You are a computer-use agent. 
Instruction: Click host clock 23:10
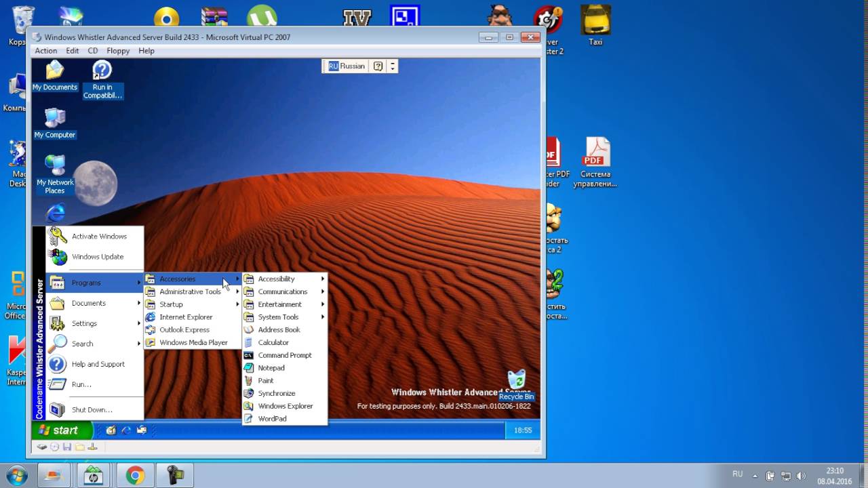point(835,471)
